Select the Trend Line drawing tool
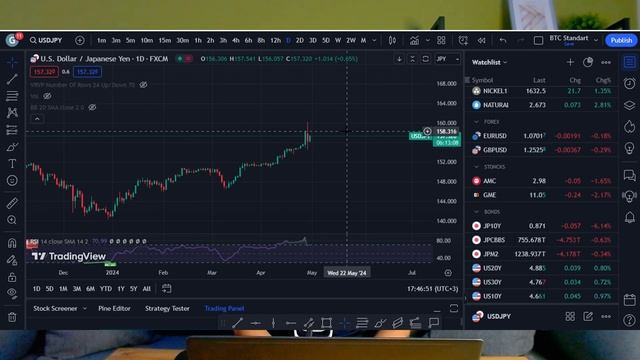This screenshot has height=360, width=640. pyautogui.click(x=12, y=79)
